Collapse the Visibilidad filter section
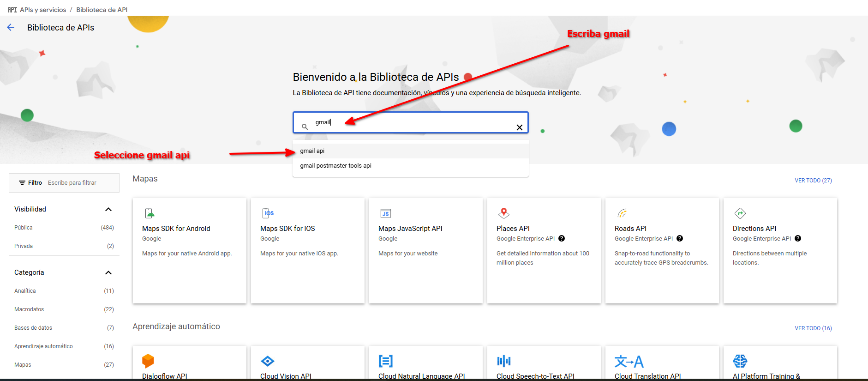 (x=108, y=210)
